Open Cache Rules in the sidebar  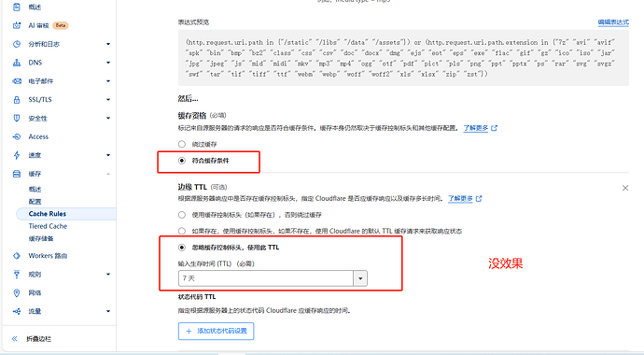point(48,214)
